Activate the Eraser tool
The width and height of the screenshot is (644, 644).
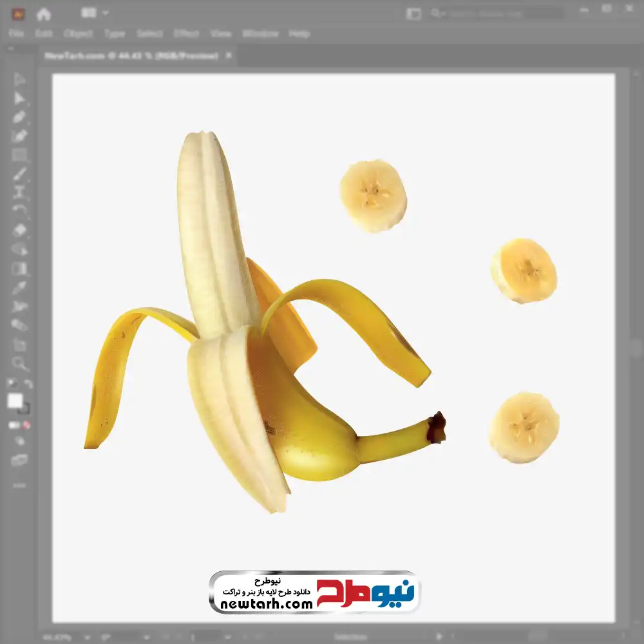click(19, 230)
